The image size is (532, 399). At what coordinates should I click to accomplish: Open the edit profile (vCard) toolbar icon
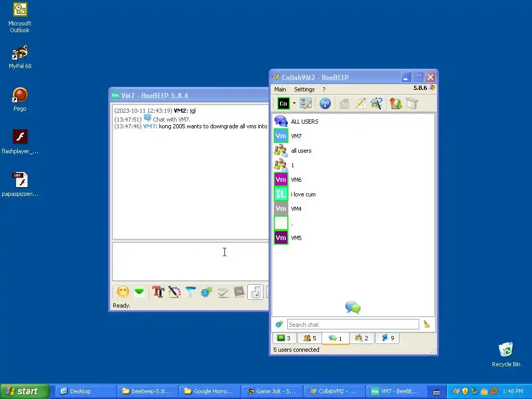(x=305, y=103)
